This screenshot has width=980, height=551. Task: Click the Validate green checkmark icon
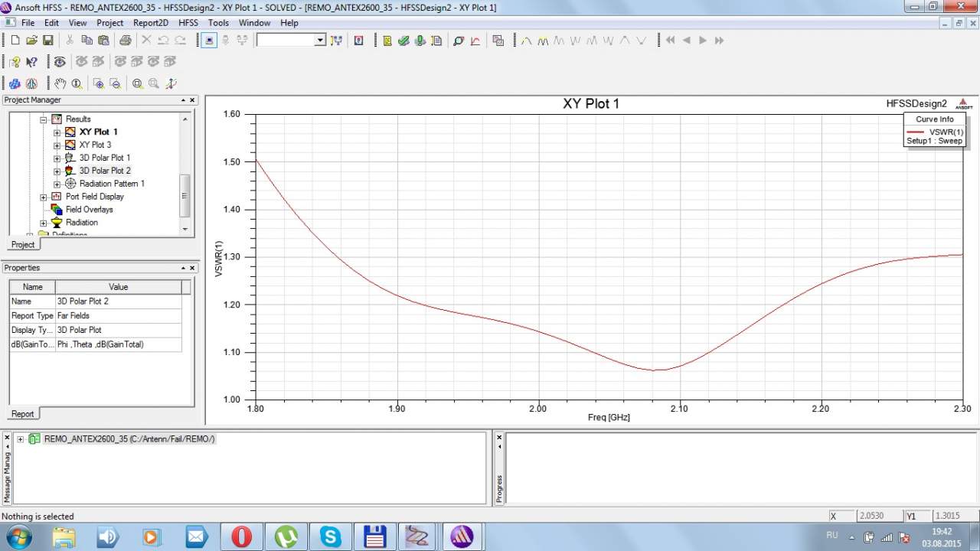click(403, 41)
